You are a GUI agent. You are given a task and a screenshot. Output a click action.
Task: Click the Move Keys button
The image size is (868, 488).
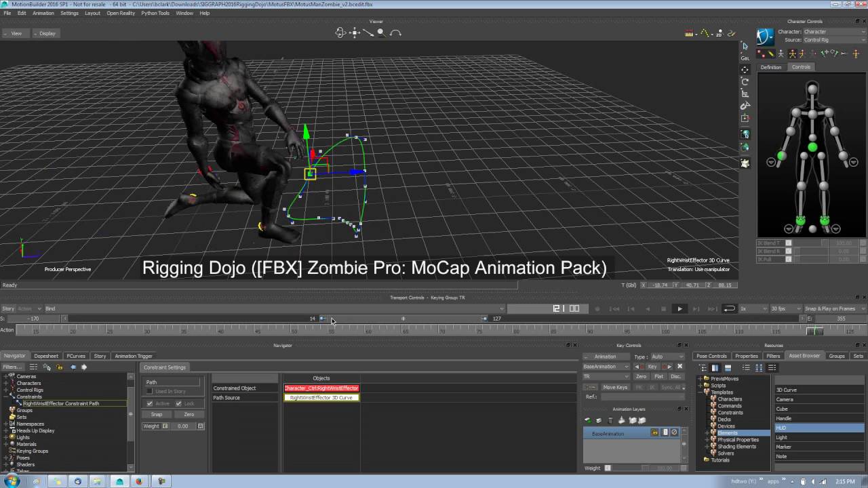[615, 387]
